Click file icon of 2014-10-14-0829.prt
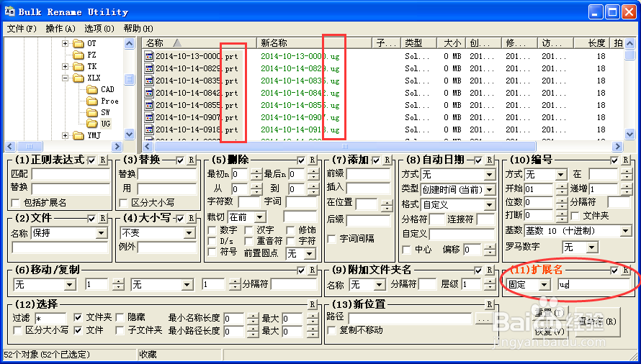The height and width of the screenshot is (364, 641). point(149,68)
